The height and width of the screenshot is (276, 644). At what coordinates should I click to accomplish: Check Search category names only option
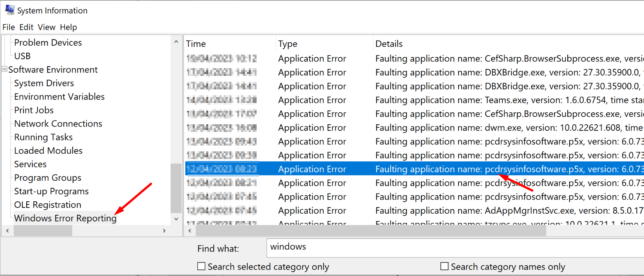[445, 266]
